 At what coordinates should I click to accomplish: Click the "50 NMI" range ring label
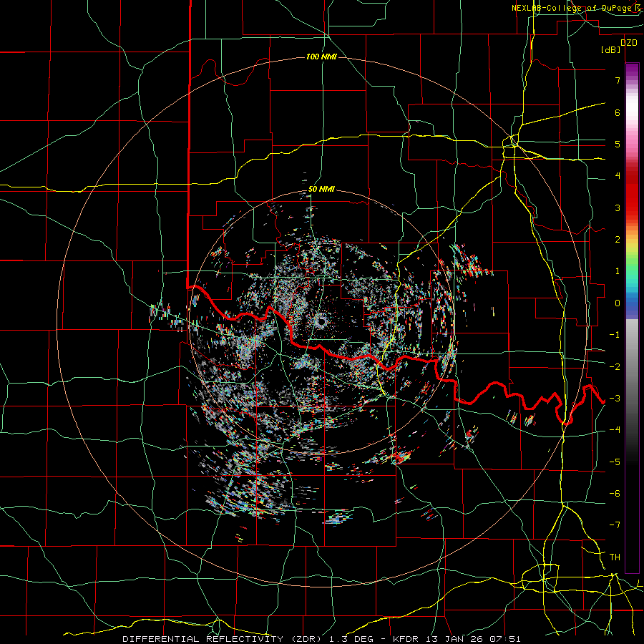coord(321,190)
